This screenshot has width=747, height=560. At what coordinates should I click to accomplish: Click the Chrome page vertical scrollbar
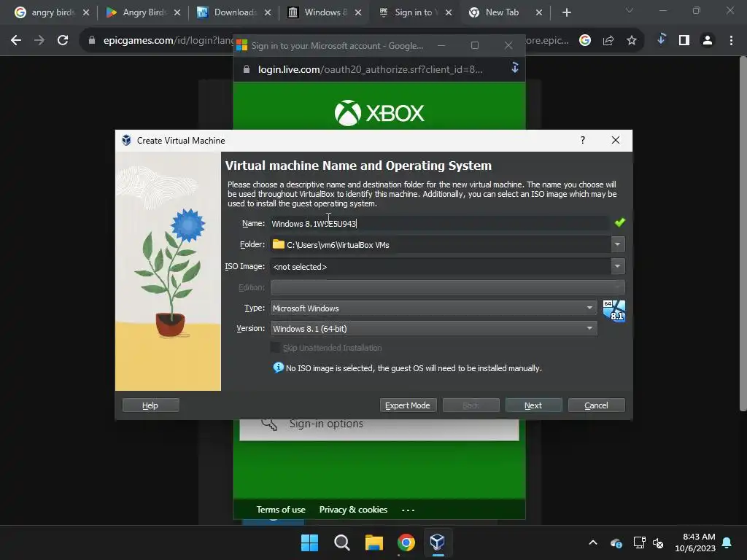click(743, 233)
